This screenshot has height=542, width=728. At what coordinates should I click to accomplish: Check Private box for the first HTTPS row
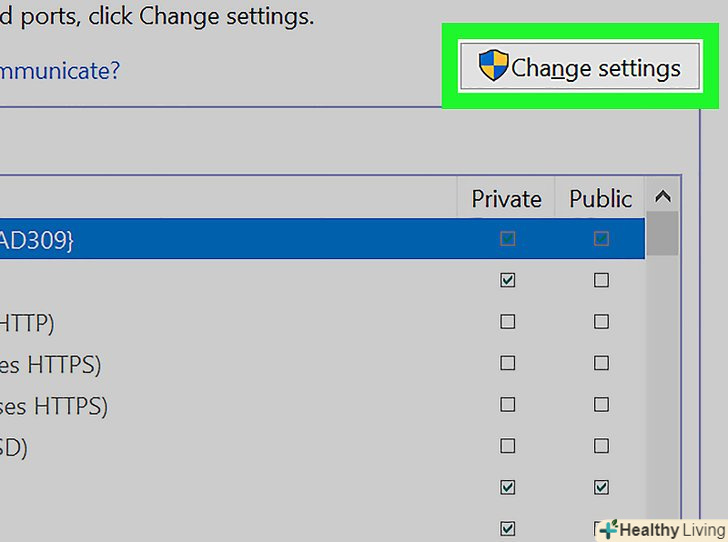click(x=508, y=364)
